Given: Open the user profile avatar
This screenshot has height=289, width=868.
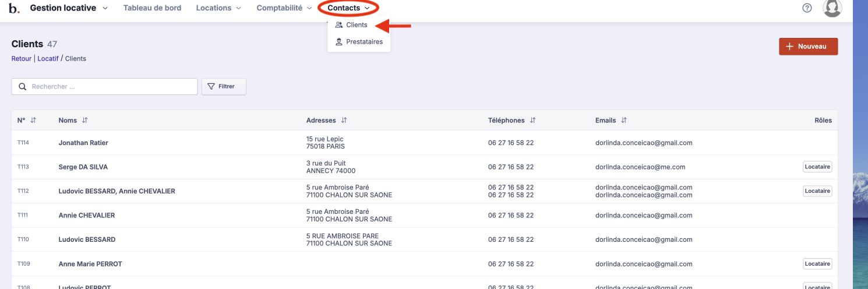Looking at the screenshot, I should 832,8.
